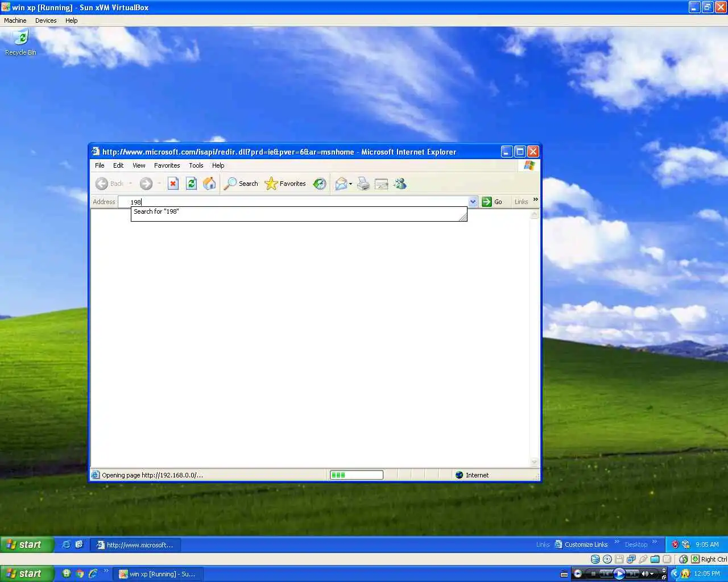
Task: Open Messenger icon in IE toolbar
Action: click(x=400, y=184)
